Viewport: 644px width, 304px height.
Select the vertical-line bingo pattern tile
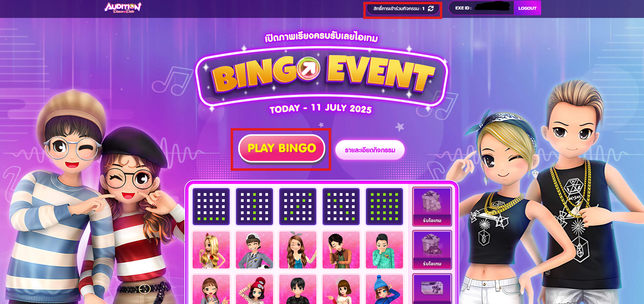click(x=254, y=207)
